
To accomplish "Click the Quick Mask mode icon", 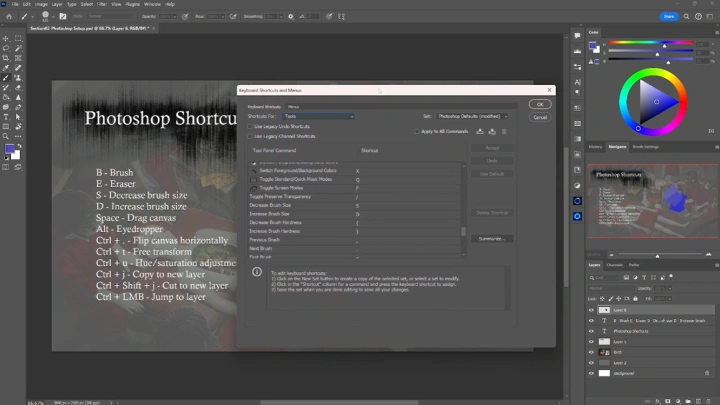I will pyautogui.click(x=6, y=167).
